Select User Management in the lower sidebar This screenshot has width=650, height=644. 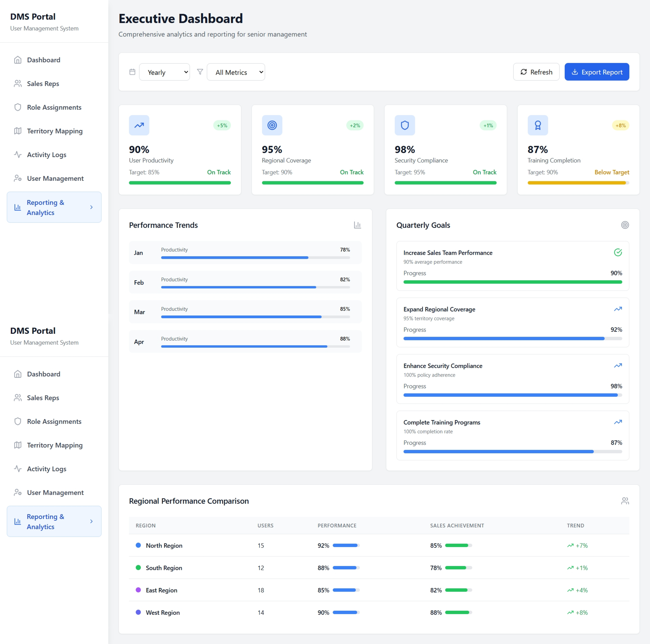(54, 493)
